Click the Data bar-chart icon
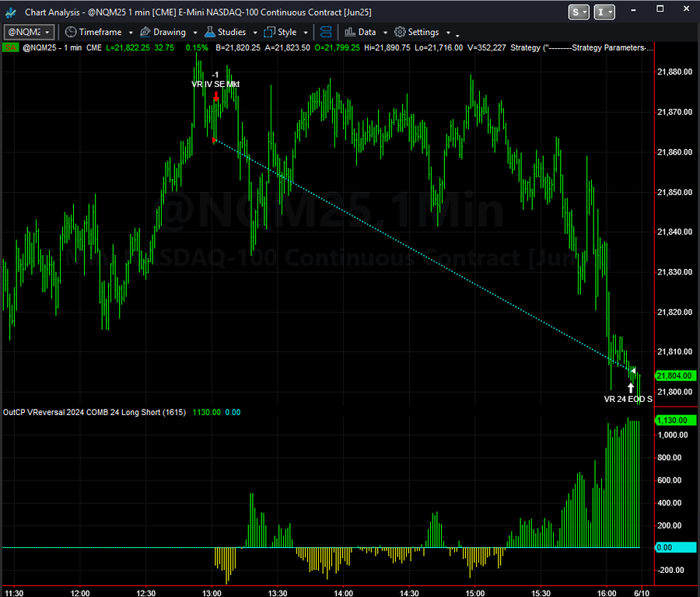 pyautogui.click(x=350, y=32)
